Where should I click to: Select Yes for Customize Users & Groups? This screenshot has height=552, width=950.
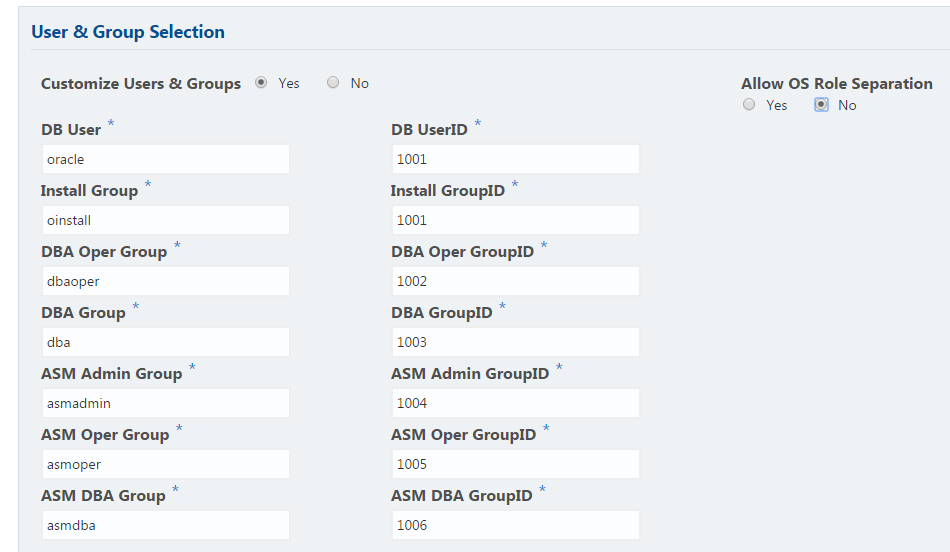[x=261, y=83]
